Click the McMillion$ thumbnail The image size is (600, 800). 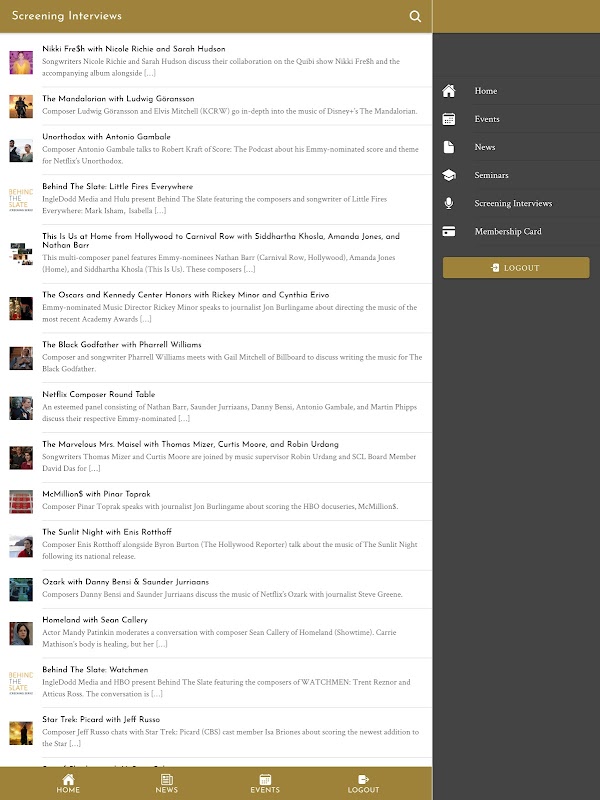click(21, 502)
